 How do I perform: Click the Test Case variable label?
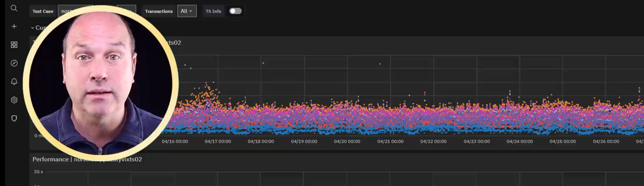pos(43,11)
